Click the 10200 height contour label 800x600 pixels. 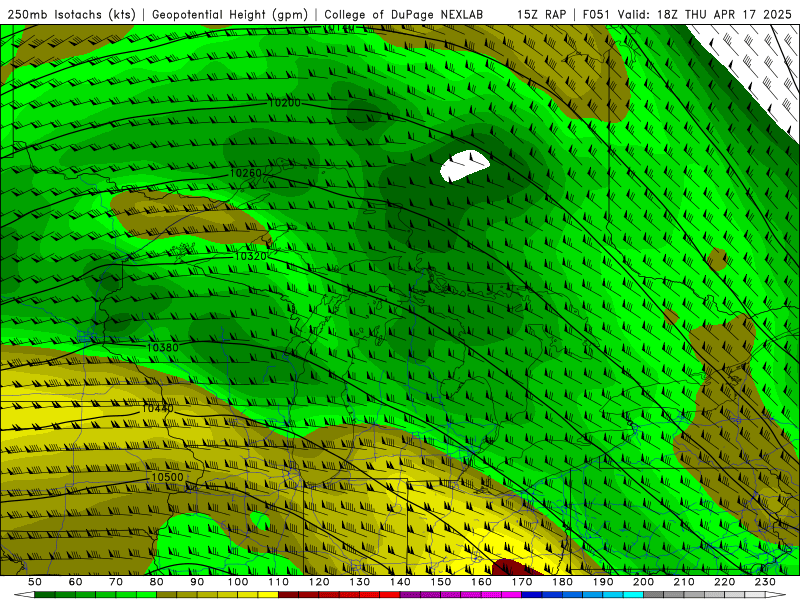pos(284,103)
